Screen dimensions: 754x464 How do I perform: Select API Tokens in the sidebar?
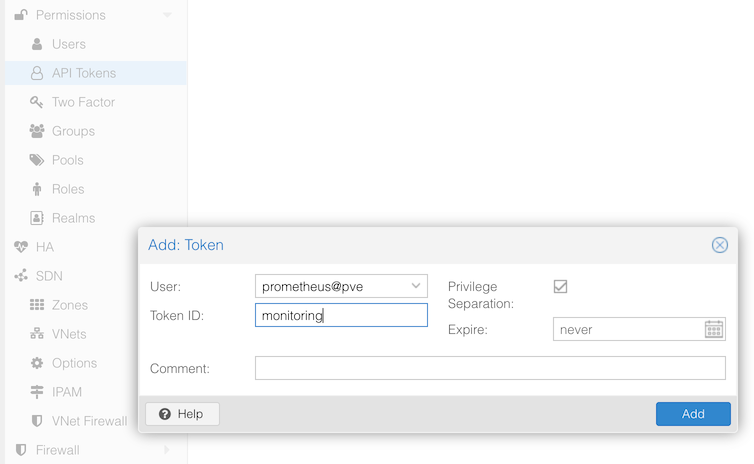(84, 73)
